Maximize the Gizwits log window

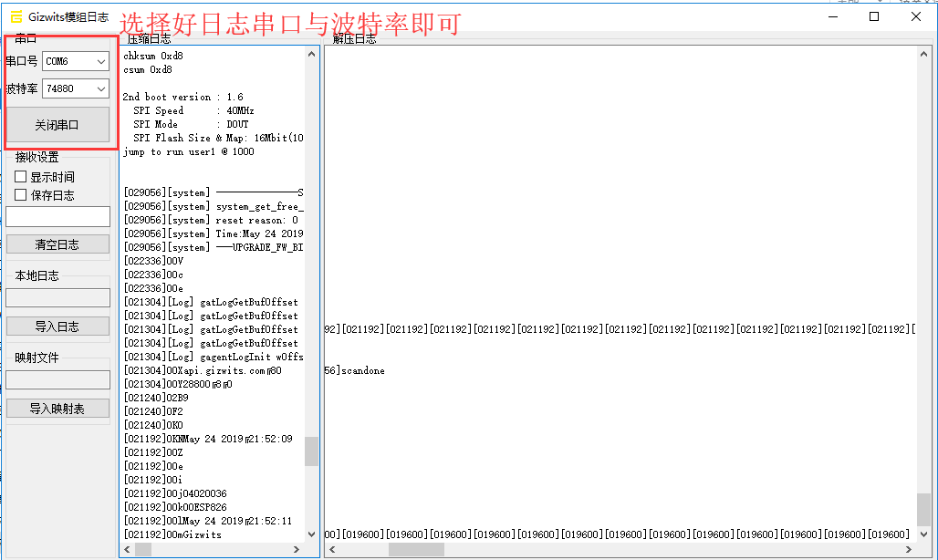point(874,16)
